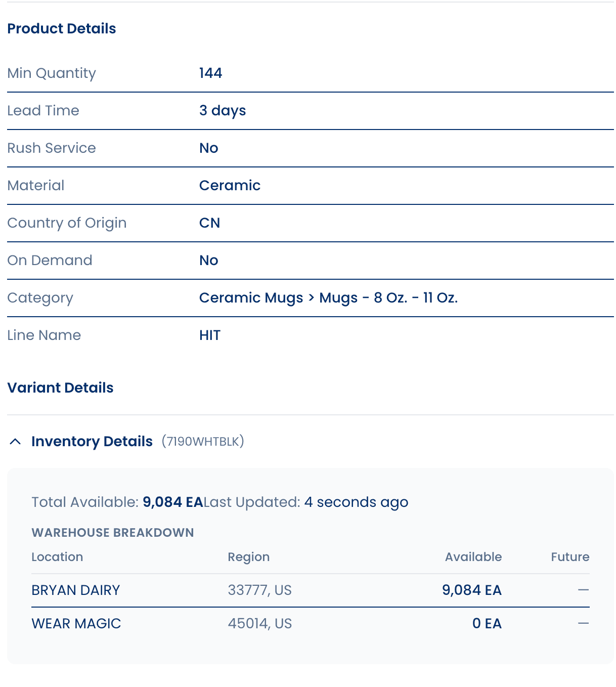This screenshot has height=687, width=616.
Task: Click the HIT line name value
Action: pyautogui.click(x=210, y=335)
